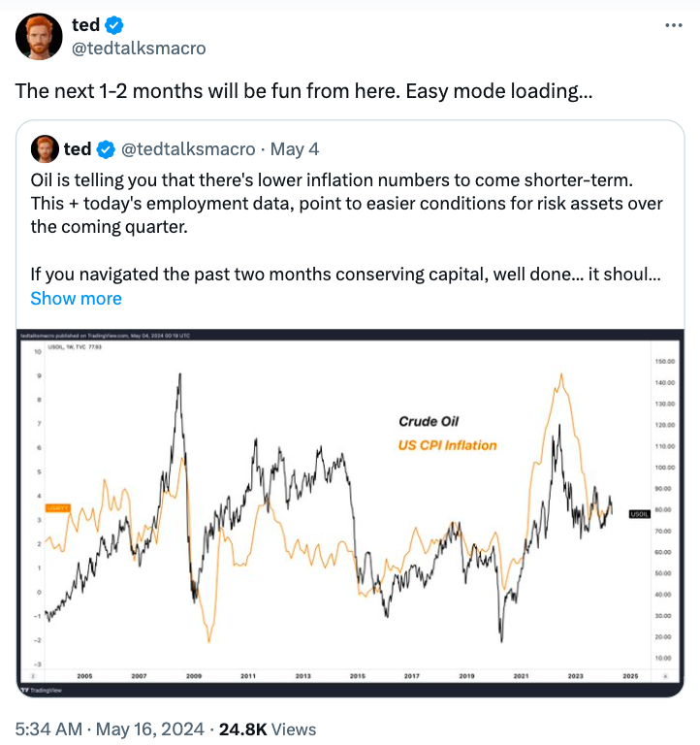700x745 pixels.
Task: Expand quoted tweet with Show more
Action: pos(76,299)
